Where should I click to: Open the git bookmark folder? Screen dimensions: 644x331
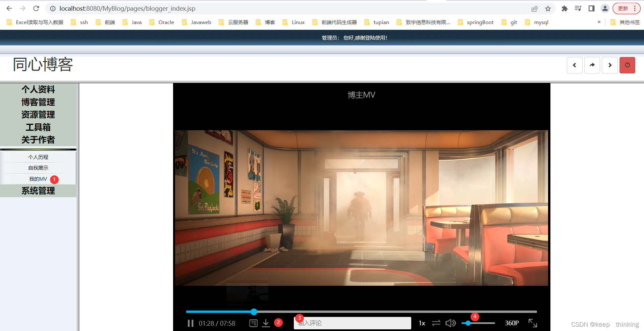(x=509, y=22)
